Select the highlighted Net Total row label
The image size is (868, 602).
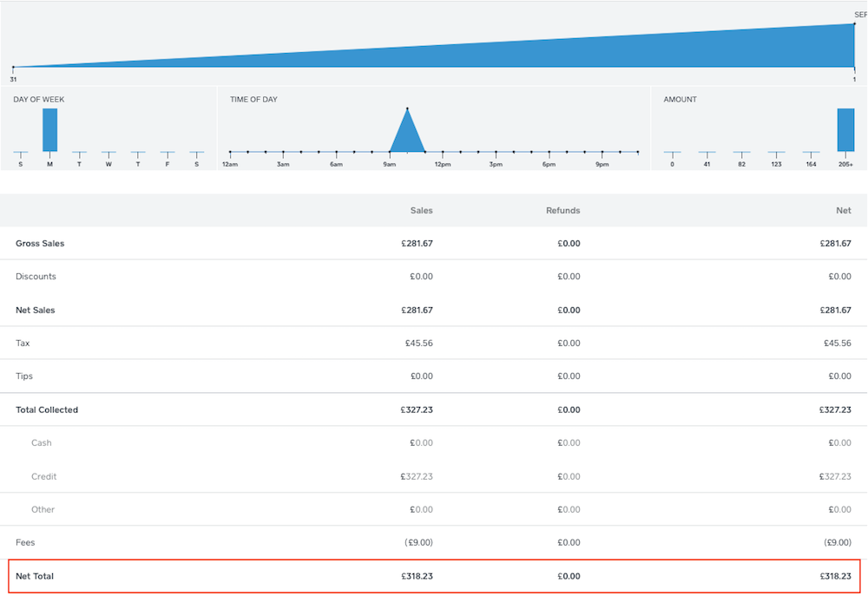[35, 576]
